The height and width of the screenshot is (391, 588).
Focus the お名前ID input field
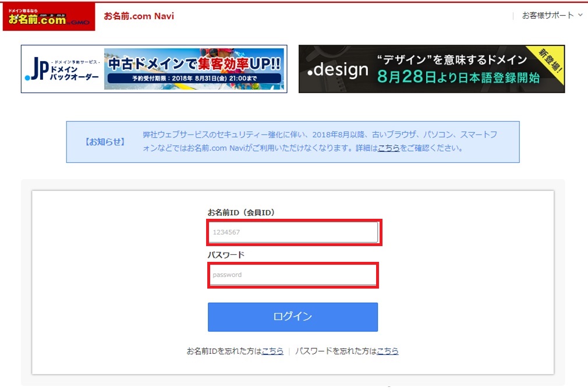coord(293,232)
